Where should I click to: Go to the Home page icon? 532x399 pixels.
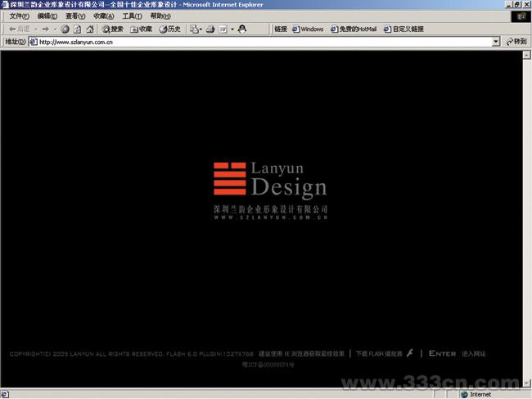pos(90,29)
